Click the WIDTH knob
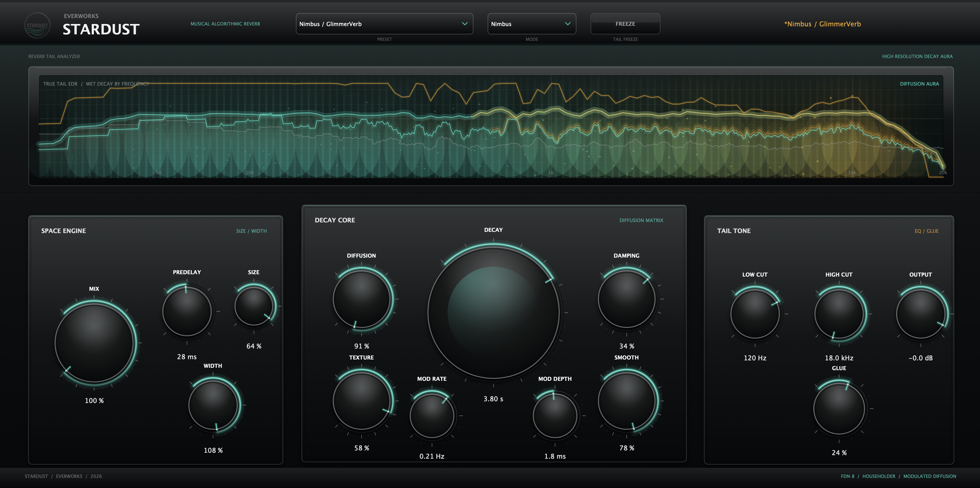This screenshot has height=488, width=980. [x=213, y=405]
